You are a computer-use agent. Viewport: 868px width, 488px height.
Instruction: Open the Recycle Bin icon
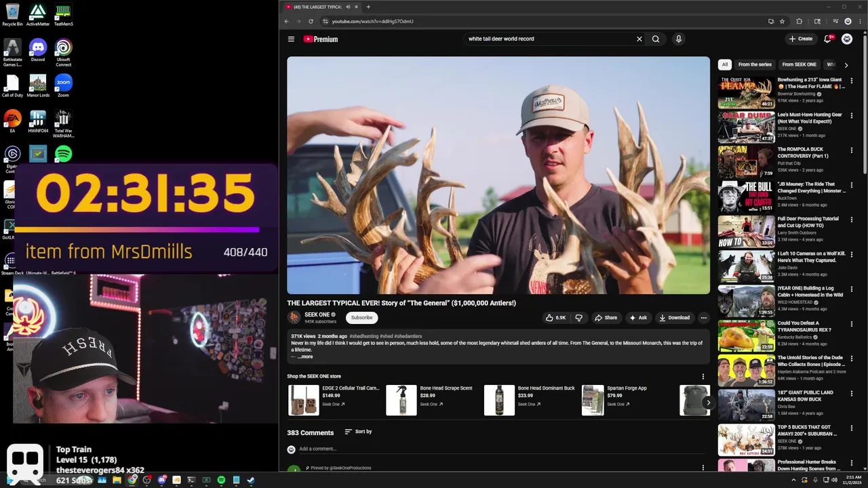(x=12, y=15)
